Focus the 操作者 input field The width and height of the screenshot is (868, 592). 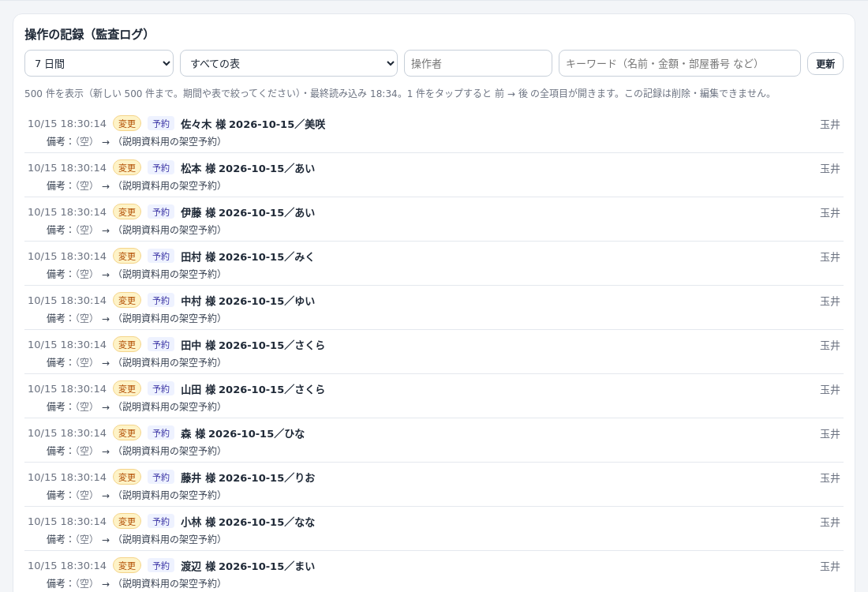point(478,64)
